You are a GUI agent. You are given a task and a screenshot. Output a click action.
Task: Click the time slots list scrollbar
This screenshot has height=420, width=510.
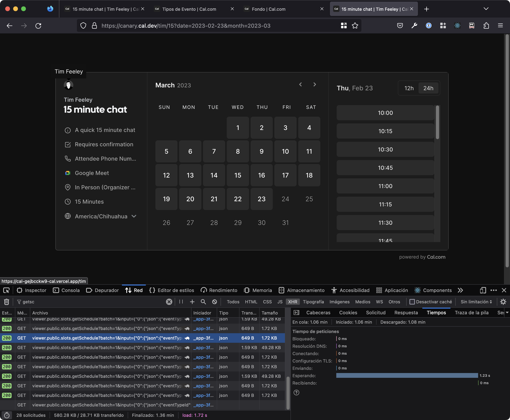[x=437, y=122]
